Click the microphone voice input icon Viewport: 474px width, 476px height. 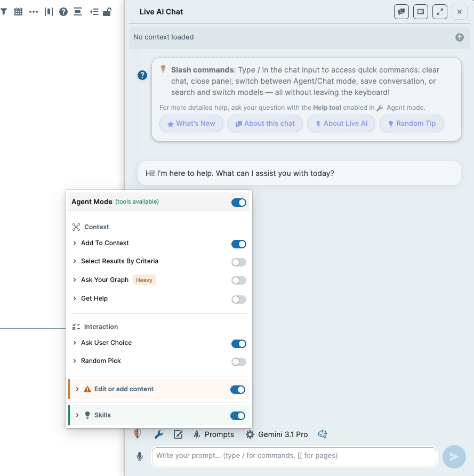pos(140,456)
